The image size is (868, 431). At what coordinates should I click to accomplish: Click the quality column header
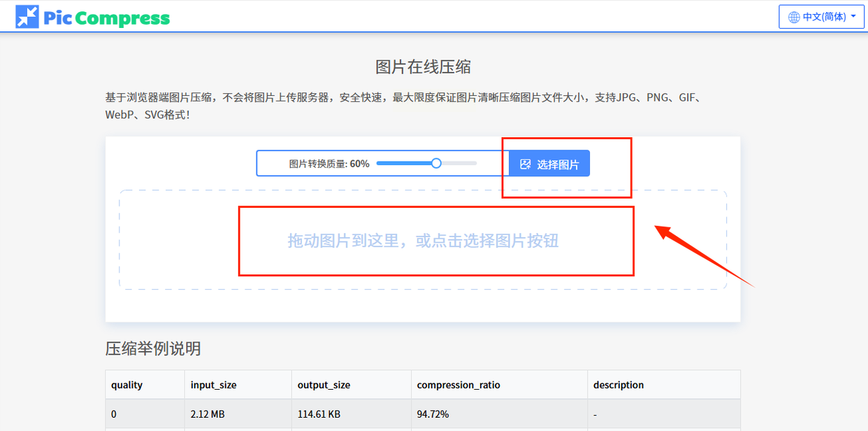(x=145, y=385)
